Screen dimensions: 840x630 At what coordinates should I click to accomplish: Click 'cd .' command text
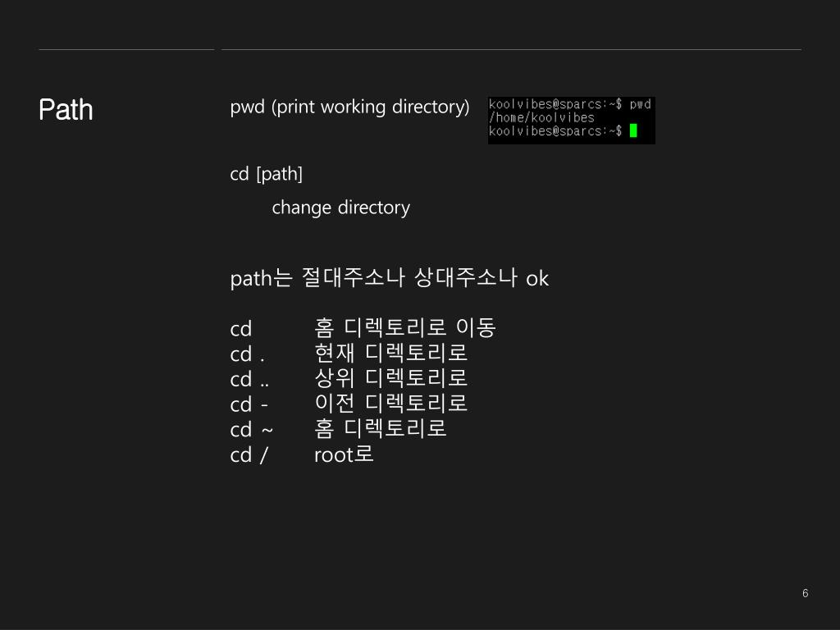pyautogui.click(x=247, y=354)
